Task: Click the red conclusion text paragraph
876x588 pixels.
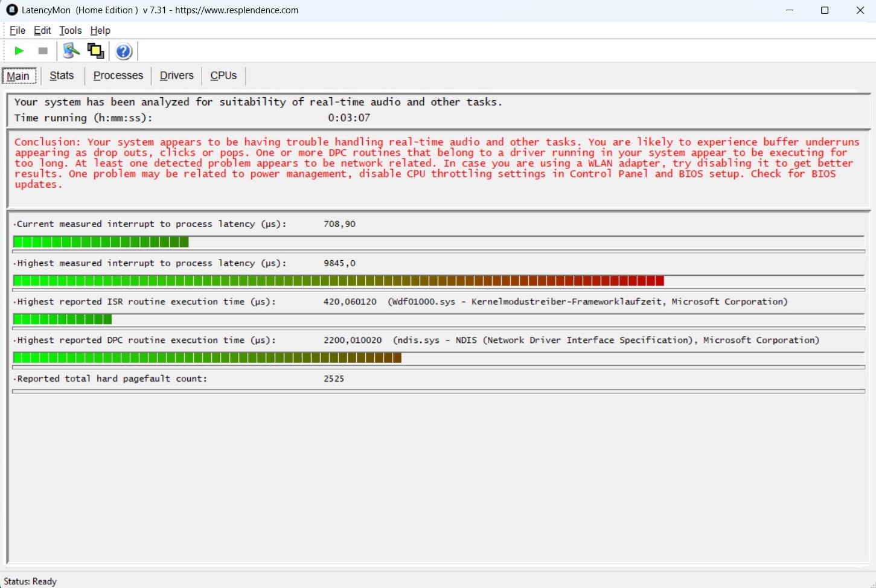Action: coord(435,164)
